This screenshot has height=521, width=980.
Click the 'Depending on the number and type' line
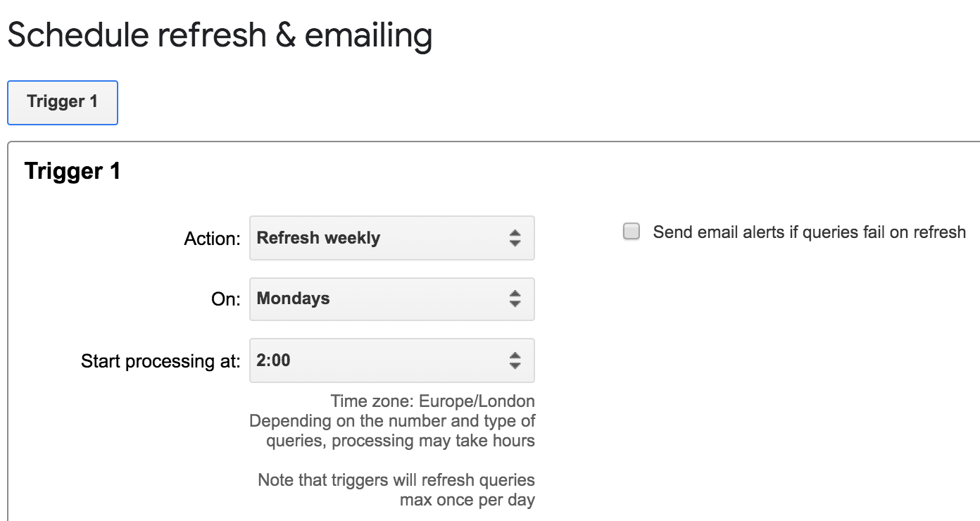click(x=392, y=421)
